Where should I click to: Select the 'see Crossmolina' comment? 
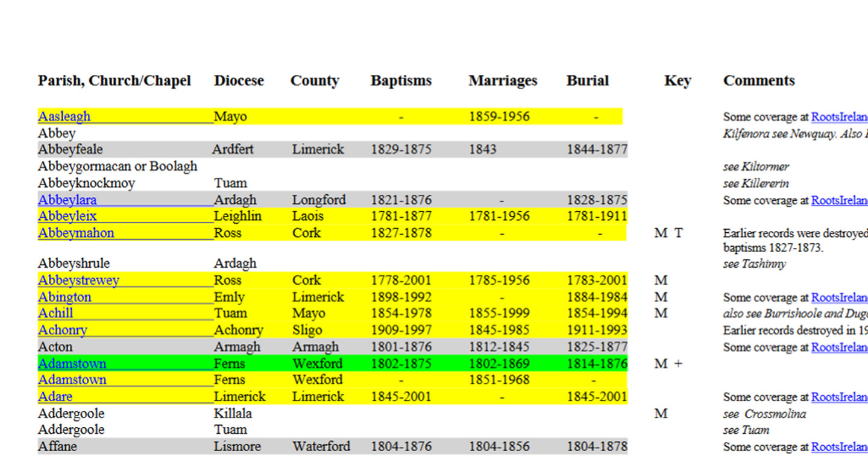point(764,414)
